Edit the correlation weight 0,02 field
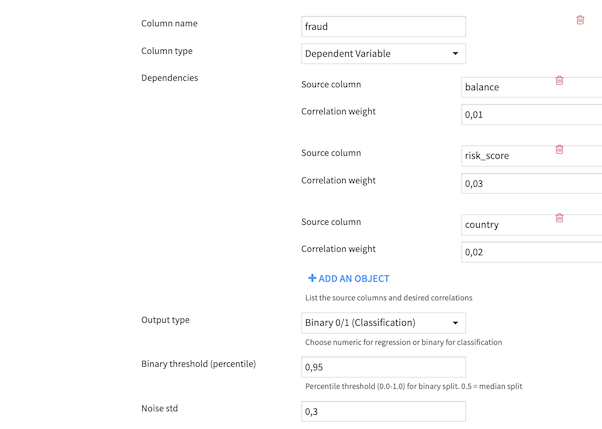Image resolution: width=602 pixels, height=429 pixels. 530,253
